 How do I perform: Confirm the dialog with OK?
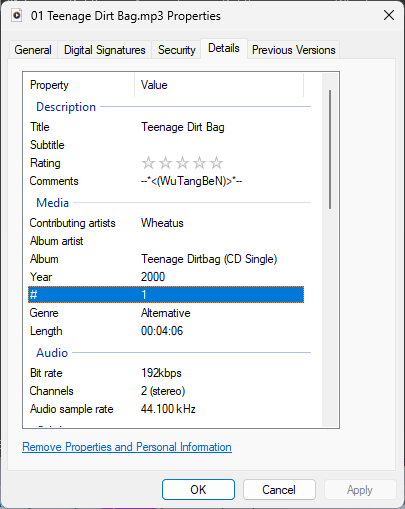[198, 490]
